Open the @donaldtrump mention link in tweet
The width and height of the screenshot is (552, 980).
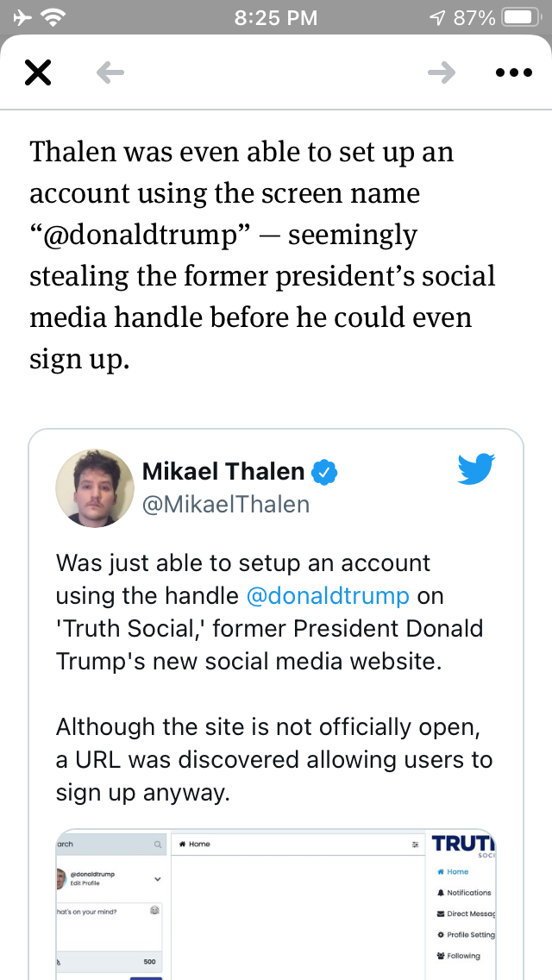tap(327, 595)
